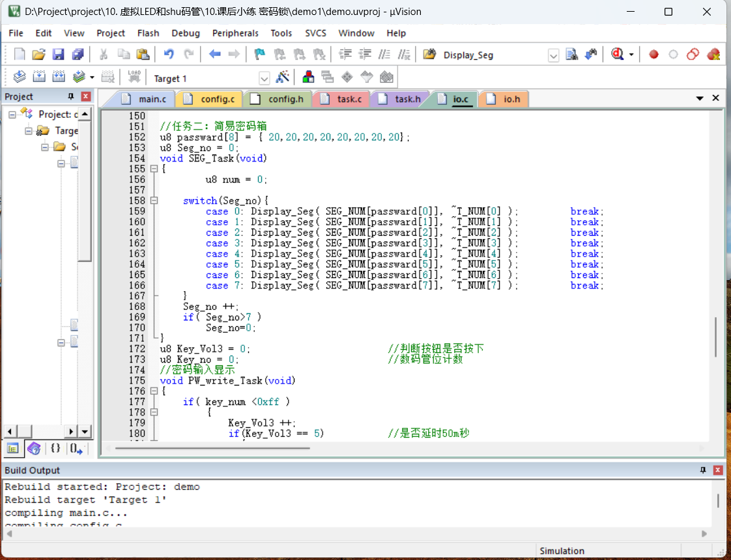Click the Manage Project Items icon
The width and height of the screenshot is (731, 560).
pyautogui.click(x=308, y=77)
